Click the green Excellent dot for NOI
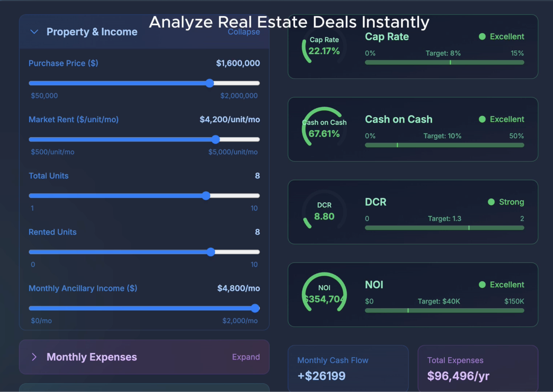The image size is (553, 392). [482, 285]
